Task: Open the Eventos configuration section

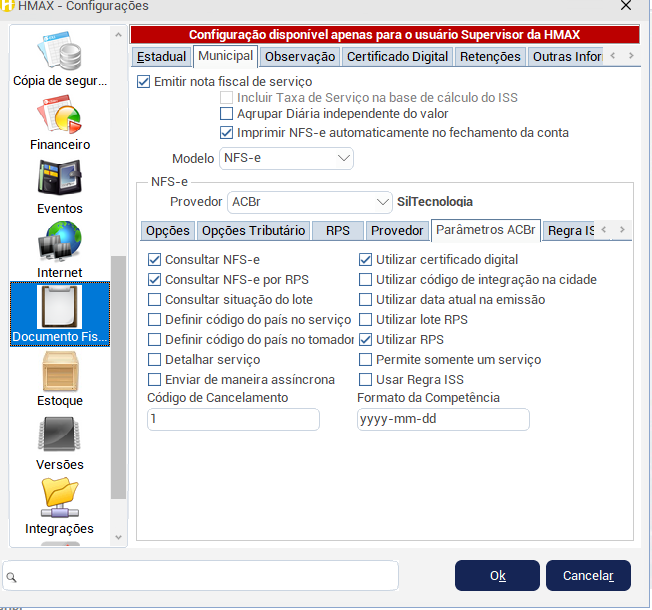Action: [59, 183]
